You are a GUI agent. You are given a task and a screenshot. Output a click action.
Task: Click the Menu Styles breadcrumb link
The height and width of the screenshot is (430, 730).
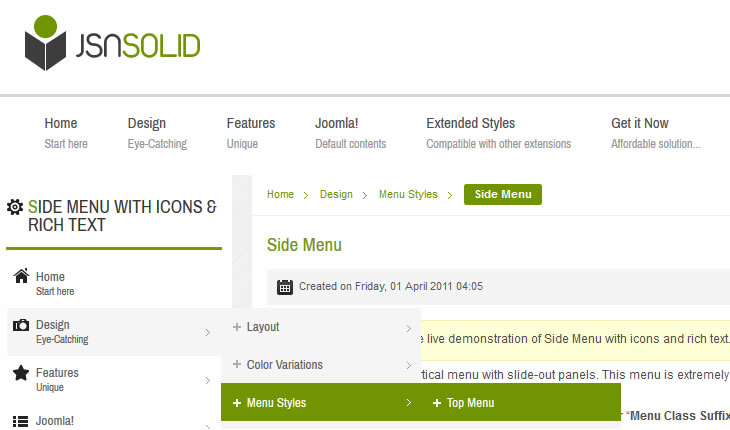[x=408, y=194]
